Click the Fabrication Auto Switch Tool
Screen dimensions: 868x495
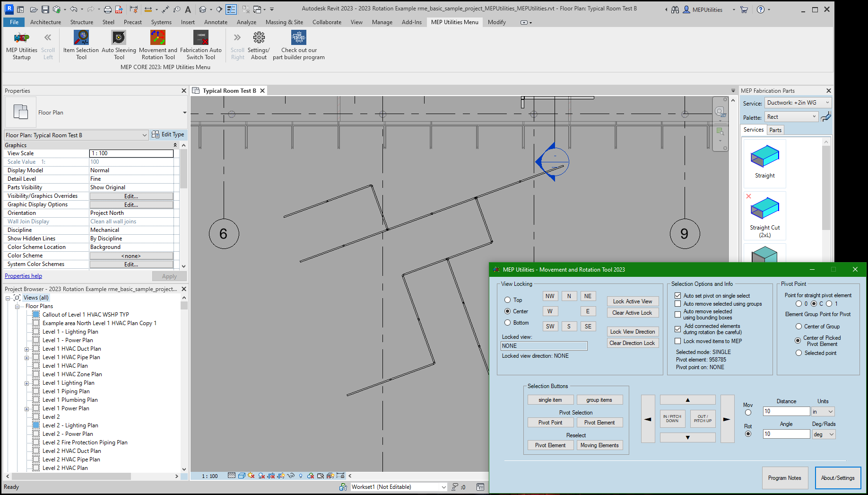click(x=201, y=38)
